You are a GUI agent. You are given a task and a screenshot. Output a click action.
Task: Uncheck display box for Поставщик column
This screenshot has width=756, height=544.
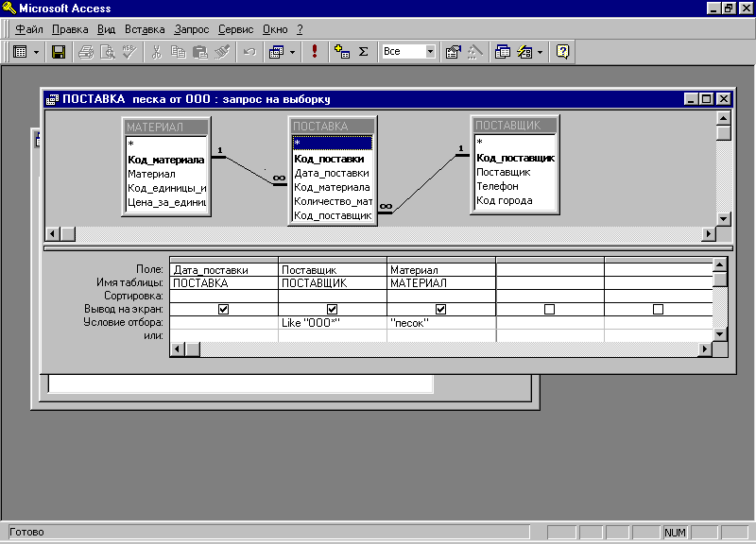pyautogui.click(x=333, y=310)
